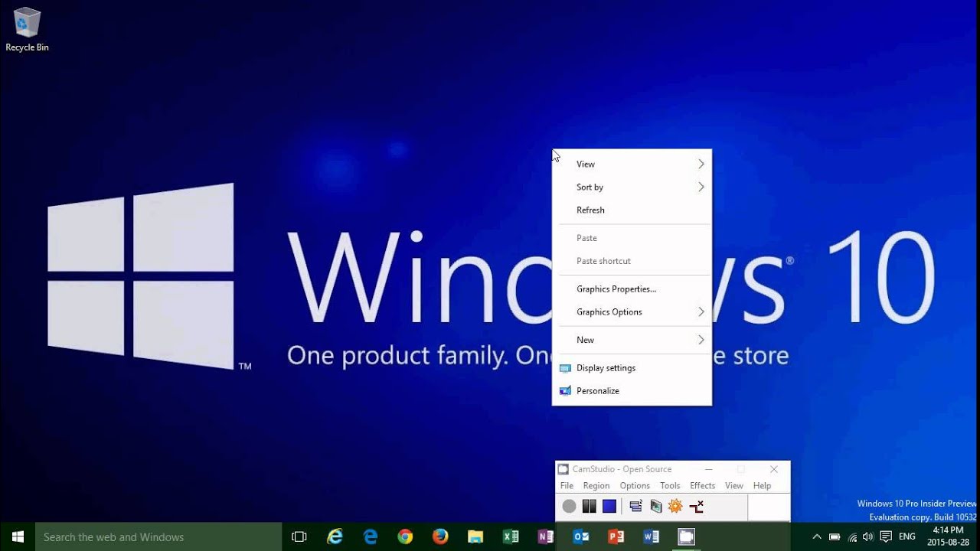
Task: Open Task View on the taskbar
Action: (299, 536)
